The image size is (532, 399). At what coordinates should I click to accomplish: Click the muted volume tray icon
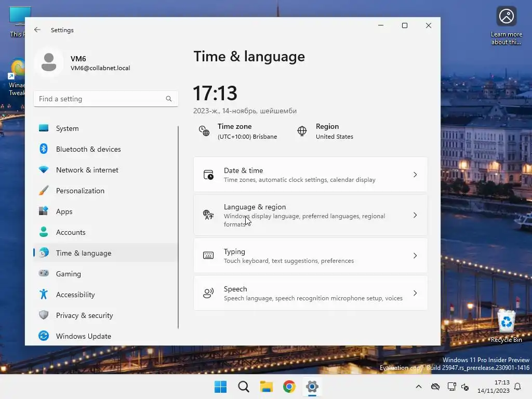pyautogui.click(x=465, y=387)
